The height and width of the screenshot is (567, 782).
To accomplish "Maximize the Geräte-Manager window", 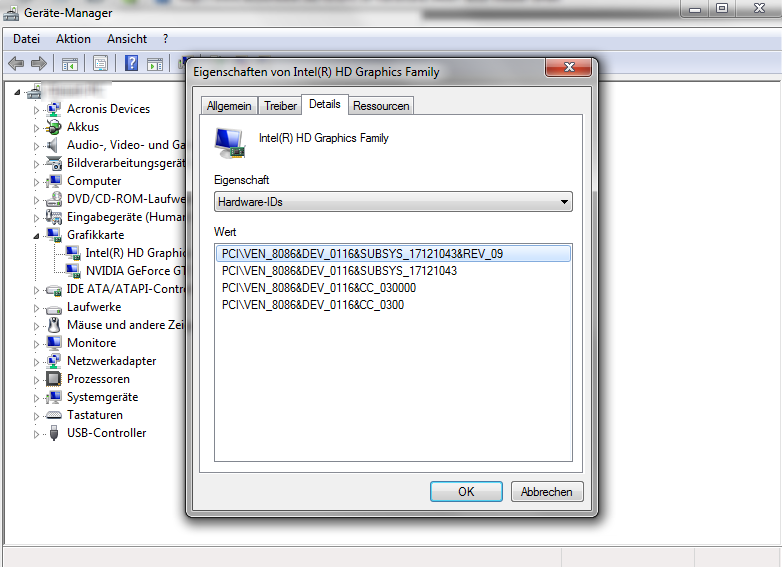I will [722, 8].
